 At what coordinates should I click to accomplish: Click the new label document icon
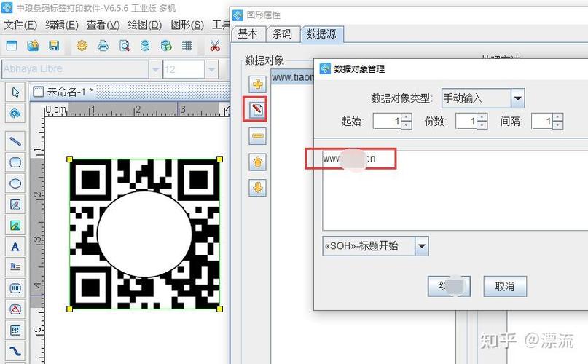(12, 46)
